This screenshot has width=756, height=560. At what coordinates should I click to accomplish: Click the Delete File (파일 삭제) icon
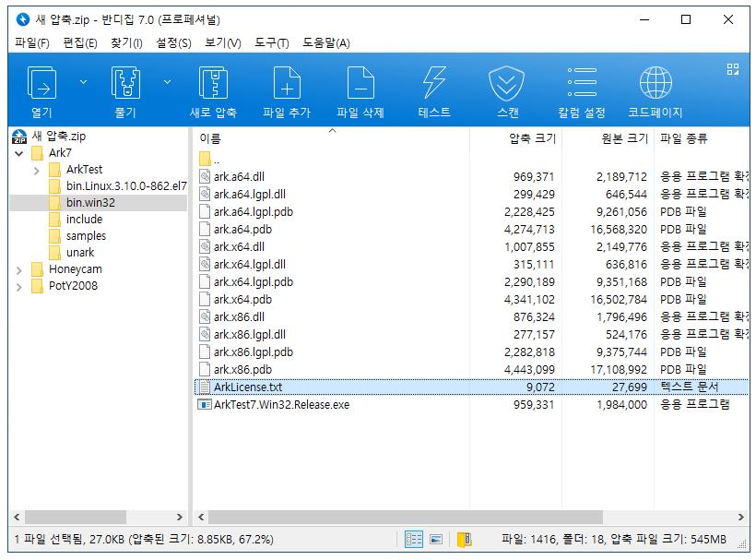pyautogui.click(x=360, y=83)
